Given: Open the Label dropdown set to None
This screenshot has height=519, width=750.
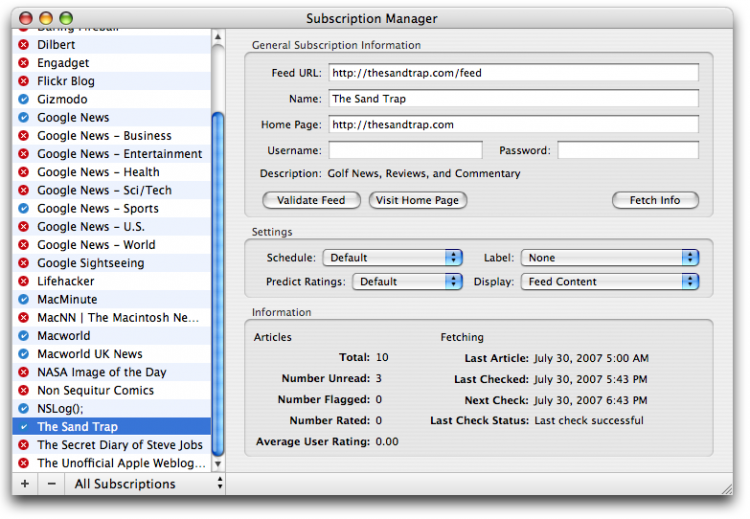Looking at the screenshot, I should (x=610, y=257).
